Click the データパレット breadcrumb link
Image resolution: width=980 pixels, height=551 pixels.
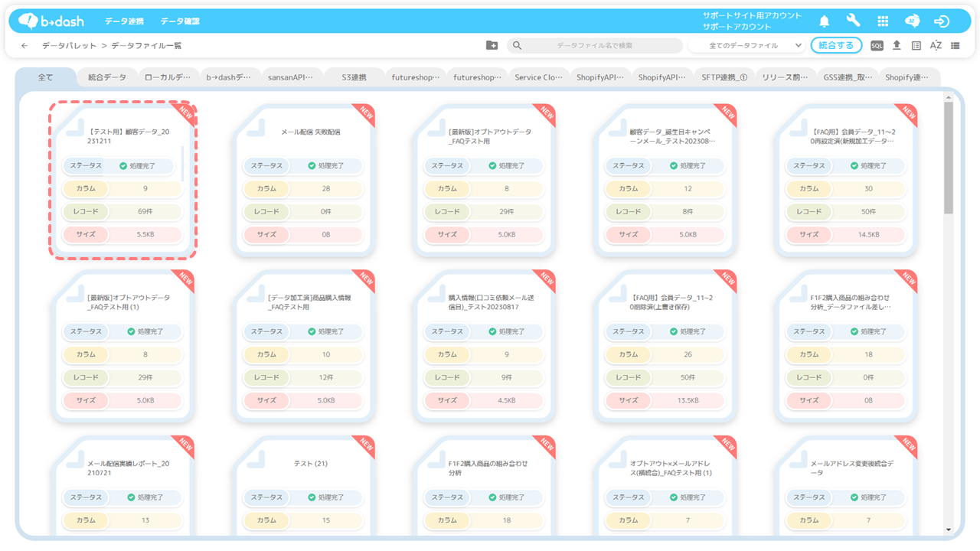pos(69,46)
